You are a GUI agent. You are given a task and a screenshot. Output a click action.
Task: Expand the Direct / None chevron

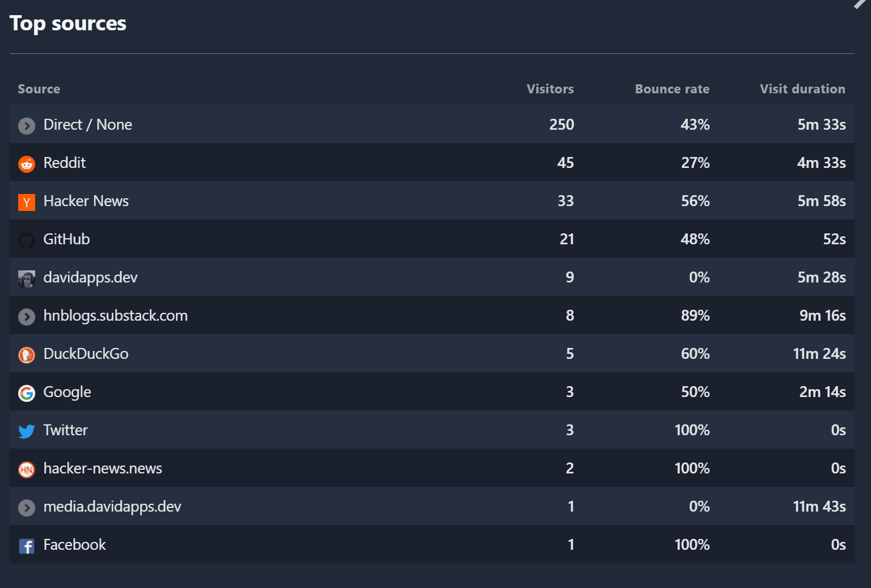pos(27,125)
